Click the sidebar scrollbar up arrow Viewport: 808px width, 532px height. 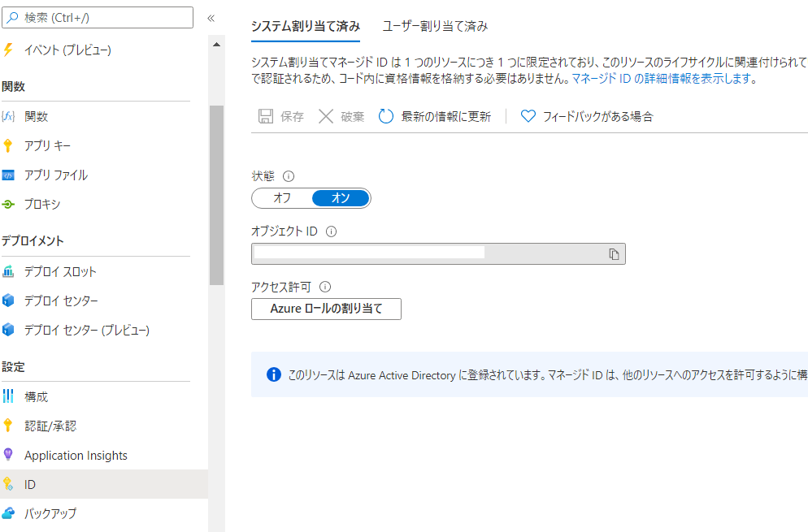tap(216, 45)
